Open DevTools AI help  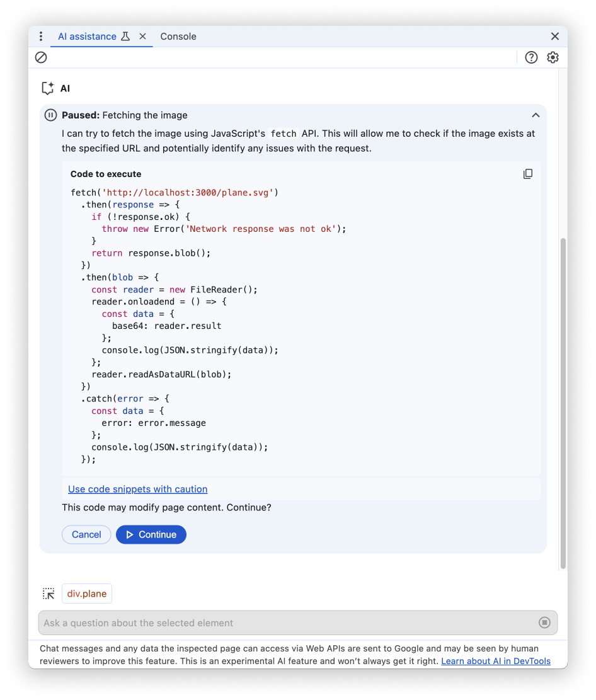(531, 57)
